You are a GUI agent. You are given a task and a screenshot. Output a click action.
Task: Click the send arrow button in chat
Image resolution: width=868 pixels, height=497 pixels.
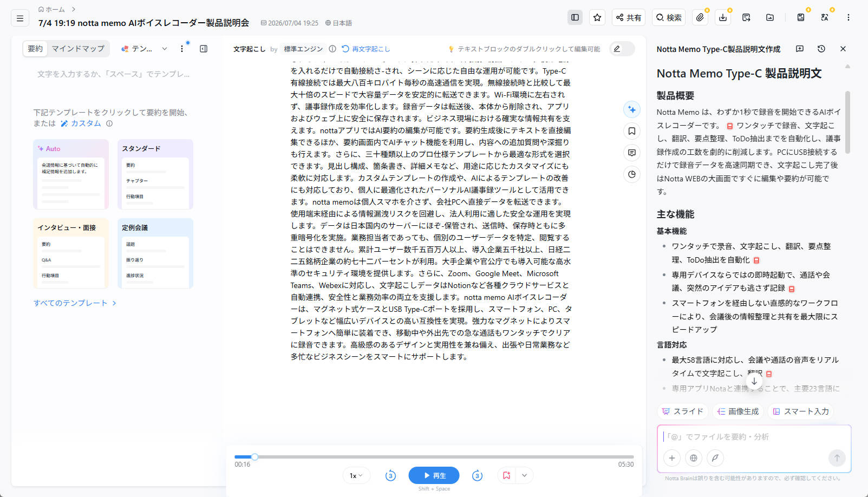click(x=837, y=458)
